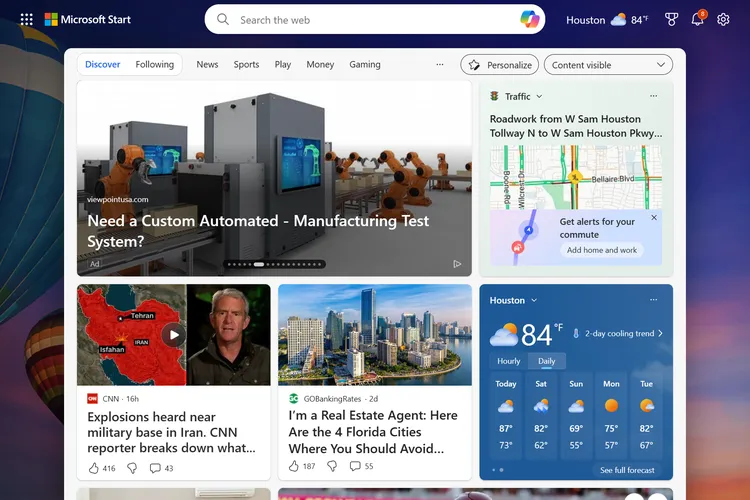
Task: Select Daily weather forecast view
Action: [547, 361]
